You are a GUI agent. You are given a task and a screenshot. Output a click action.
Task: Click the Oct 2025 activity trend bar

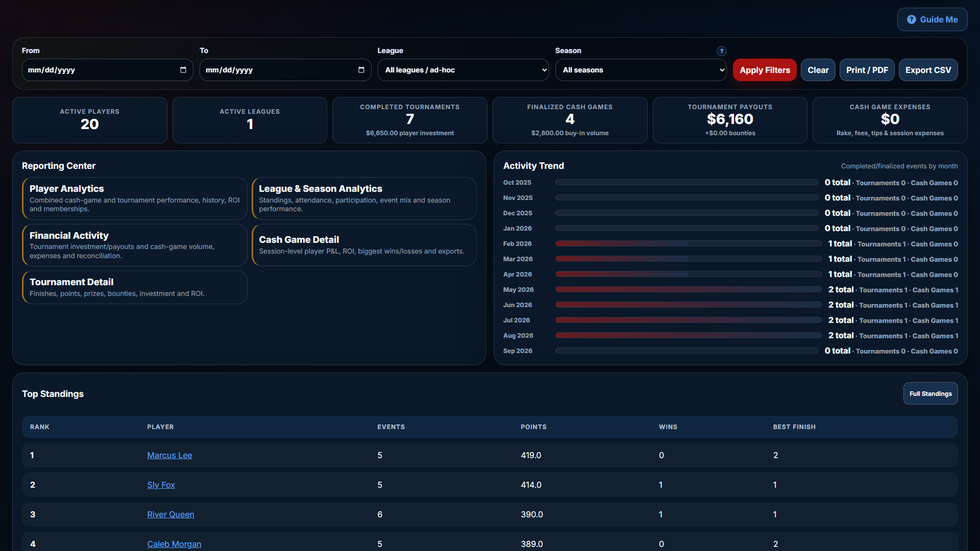pyautogui.click(x=687, y=183)
